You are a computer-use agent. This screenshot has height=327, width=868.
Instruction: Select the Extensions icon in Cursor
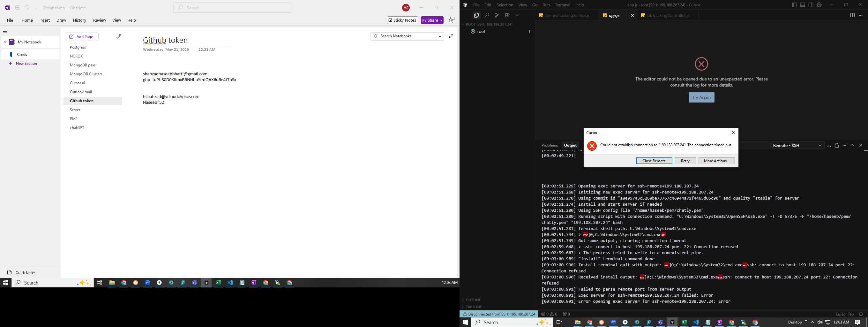coord(507,15)
